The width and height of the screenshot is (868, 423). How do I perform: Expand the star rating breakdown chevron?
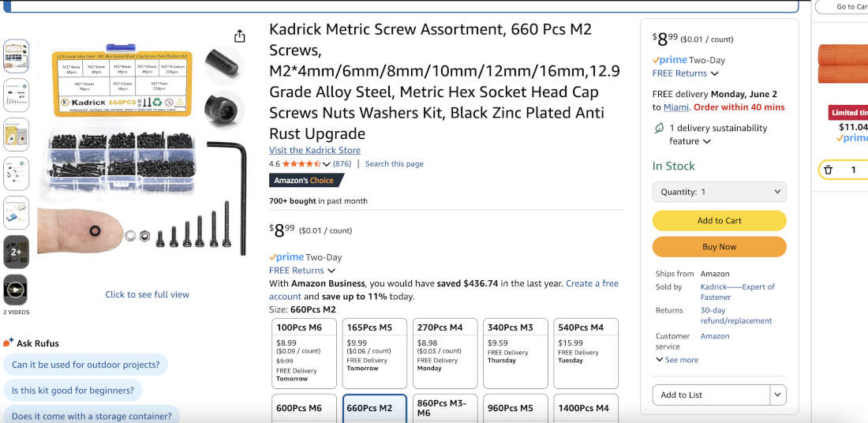point(326,164)
